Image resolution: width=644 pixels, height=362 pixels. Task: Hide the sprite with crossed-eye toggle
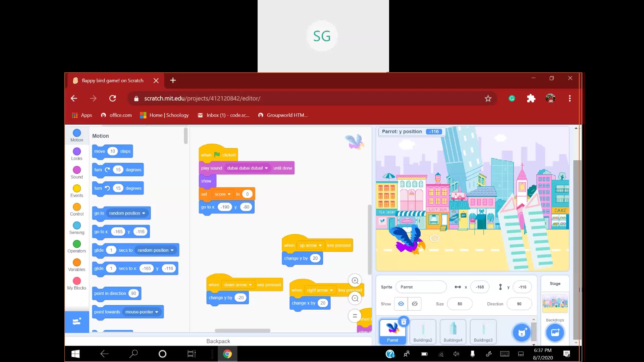click(x=415, y=304)
